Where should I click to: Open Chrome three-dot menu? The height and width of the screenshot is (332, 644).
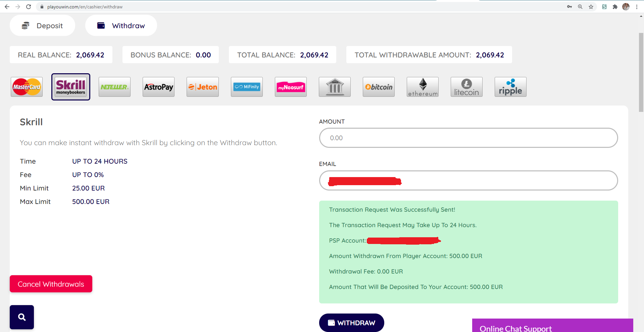(x=637, y=7)
